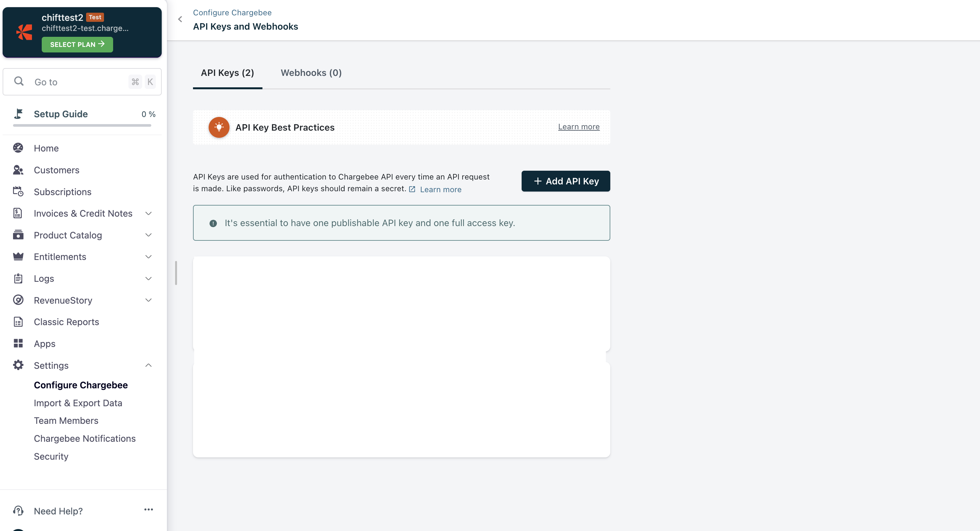
Task: Expand the RevenueStory menu
Action: (148, 300)
